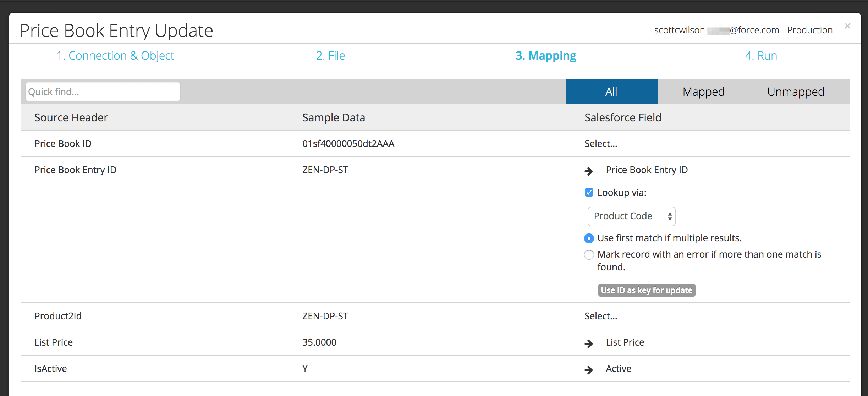Change mapped Price Book Entry ID field
The width and height of the screenshot is (868, 396).
[x=647, y=170]
